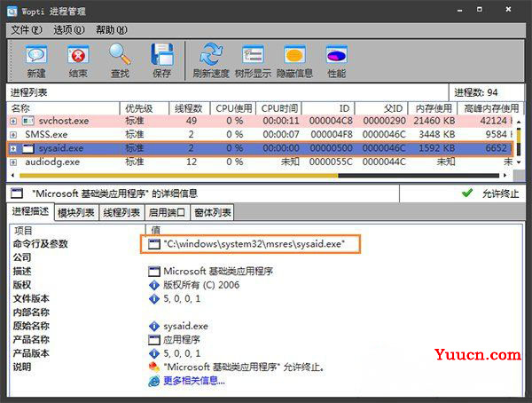Open the 文件(F) menu
Screen dimensions: 532x403
pos(27,30)
